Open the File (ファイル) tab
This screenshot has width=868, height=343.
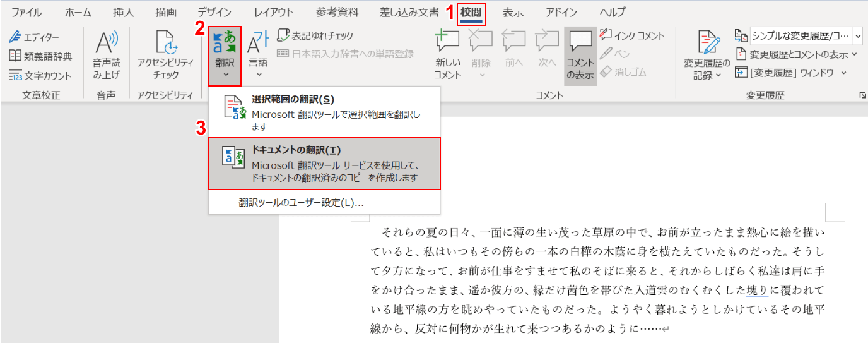(x=27, y=12)
